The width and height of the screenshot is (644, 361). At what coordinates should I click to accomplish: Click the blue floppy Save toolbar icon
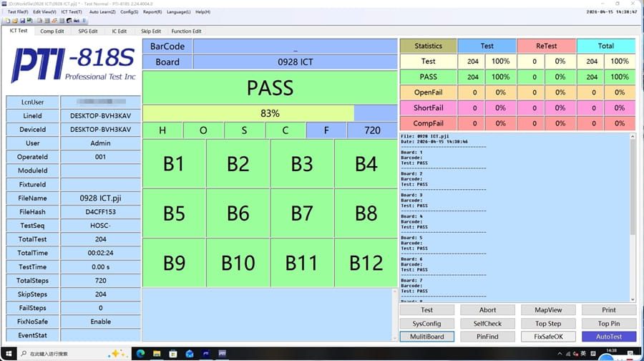22,20
